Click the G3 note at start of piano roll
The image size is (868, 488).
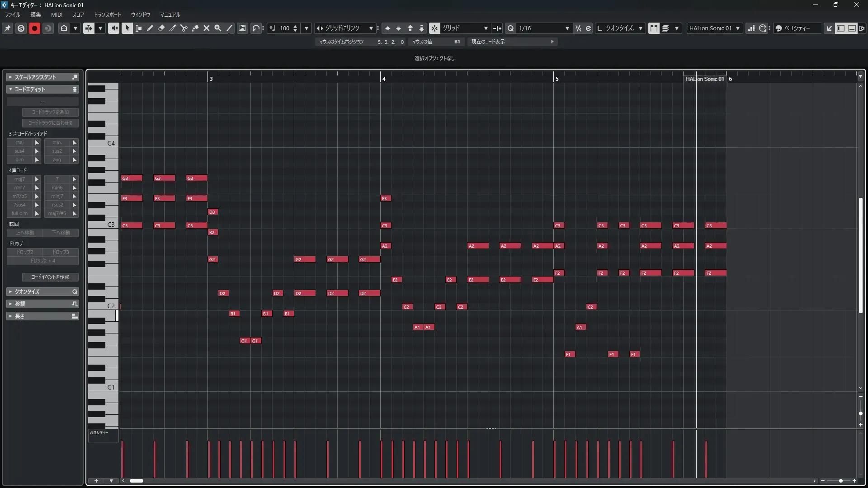(x=132, y=178)
